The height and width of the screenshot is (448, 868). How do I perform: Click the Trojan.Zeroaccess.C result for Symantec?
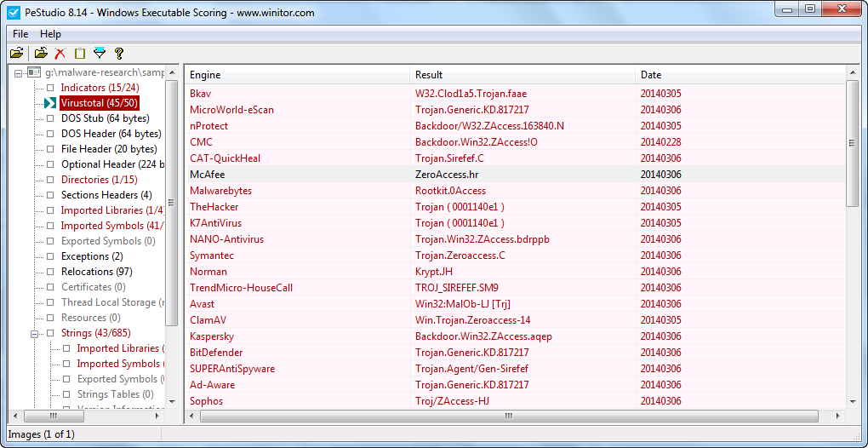point(460,256)
